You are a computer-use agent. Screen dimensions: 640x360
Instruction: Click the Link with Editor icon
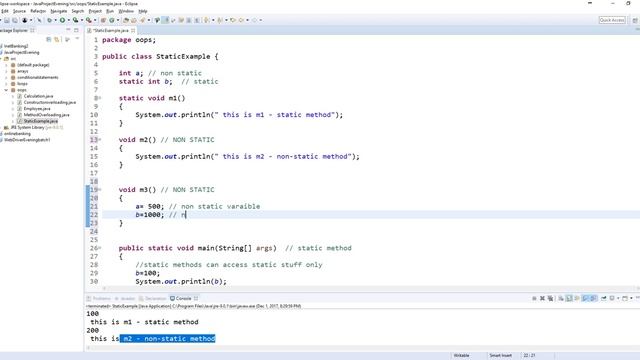57,39
